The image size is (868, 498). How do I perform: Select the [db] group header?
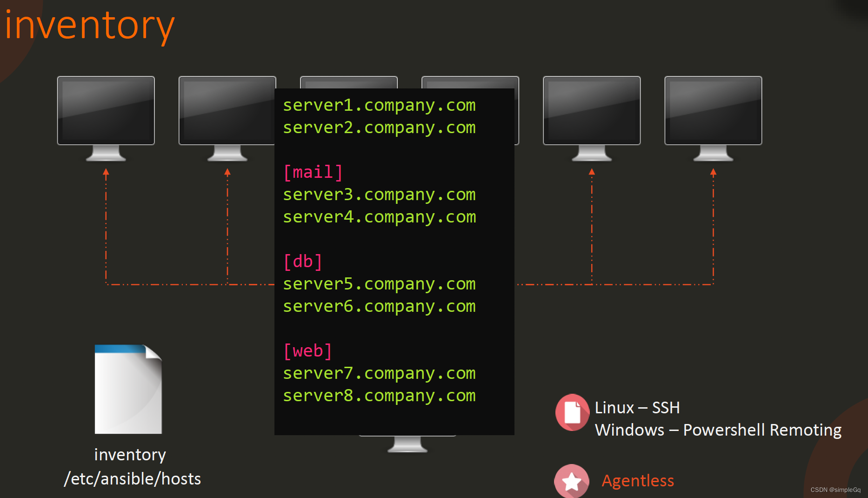pos(303,262)
